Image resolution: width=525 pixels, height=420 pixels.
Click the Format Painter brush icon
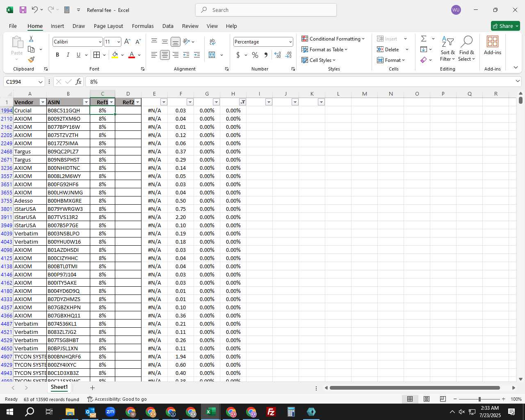point(31,59)
